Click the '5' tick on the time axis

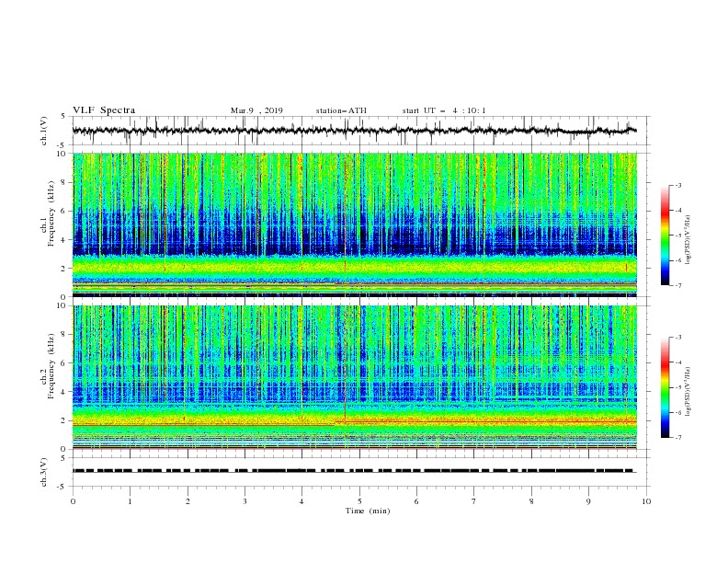click(x=359, y=501)
